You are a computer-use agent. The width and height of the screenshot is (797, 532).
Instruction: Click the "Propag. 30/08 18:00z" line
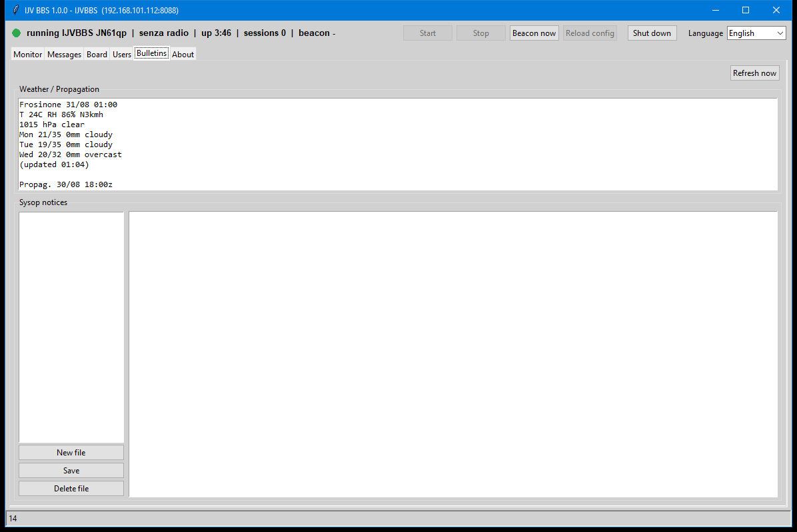(66, 184)
